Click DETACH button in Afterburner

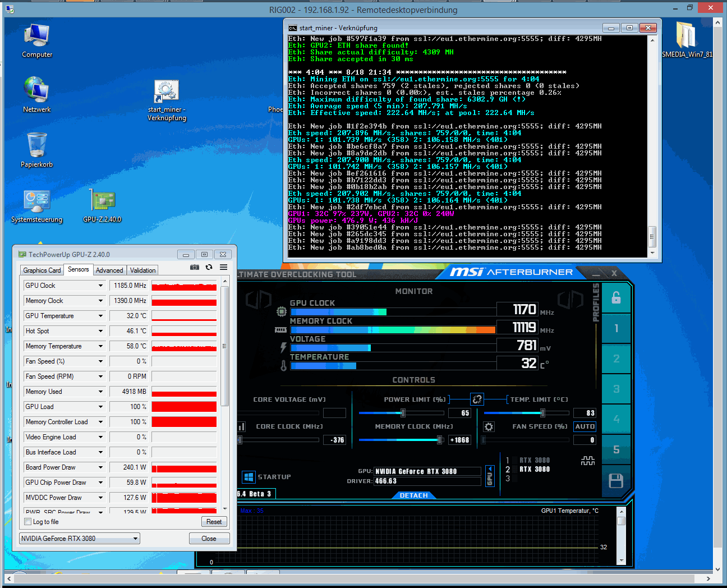pos(414,495)
